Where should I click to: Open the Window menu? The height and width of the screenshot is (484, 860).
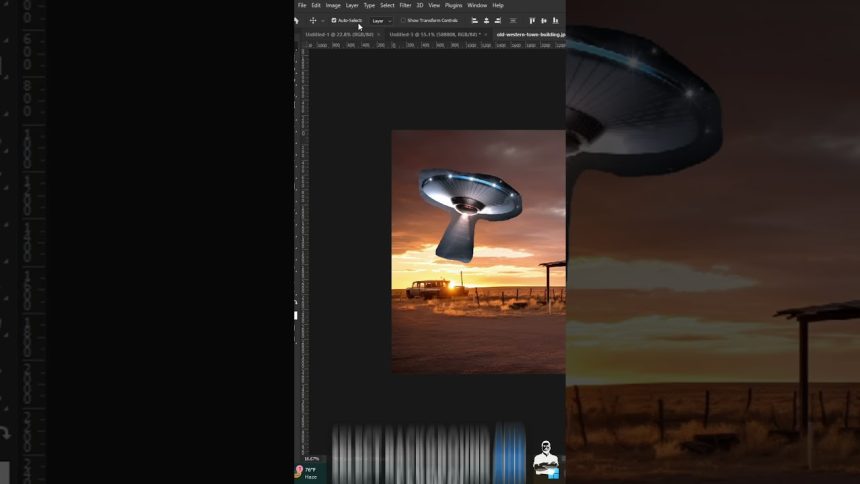pyautogui.click(x=477, y=5)
